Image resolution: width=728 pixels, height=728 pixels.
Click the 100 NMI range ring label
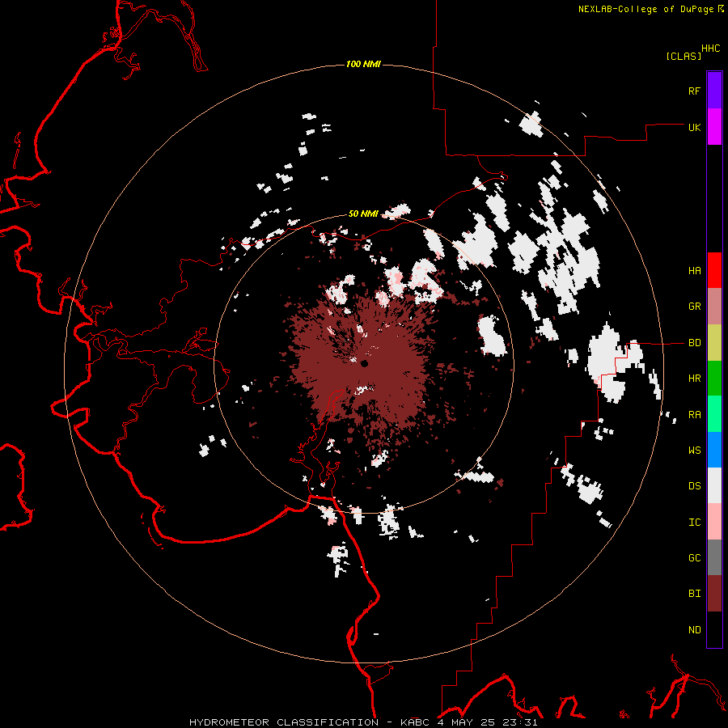click(x=363, y=64)
